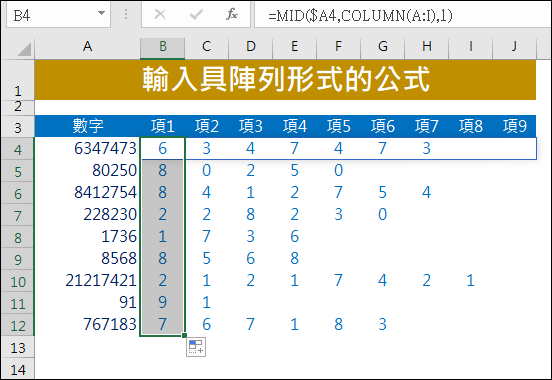Click cell A10 containing 21217421
The image size is (552, 380).
click(87, 280)
